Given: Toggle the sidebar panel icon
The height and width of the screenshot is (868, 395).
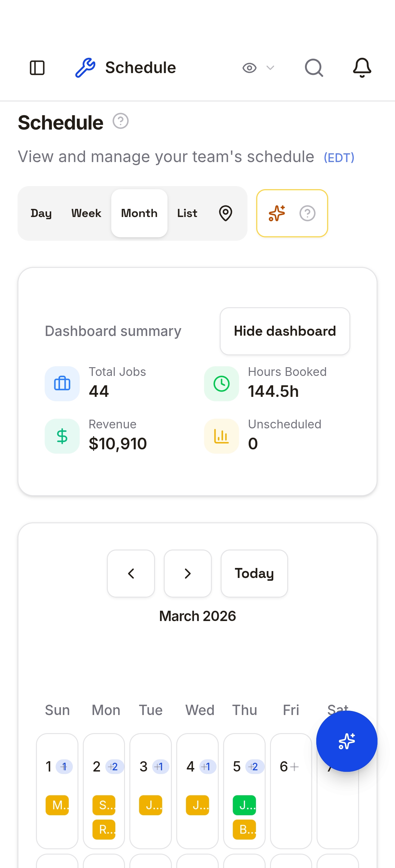Looking at the screenshot, I should click(x=37, y=68).
